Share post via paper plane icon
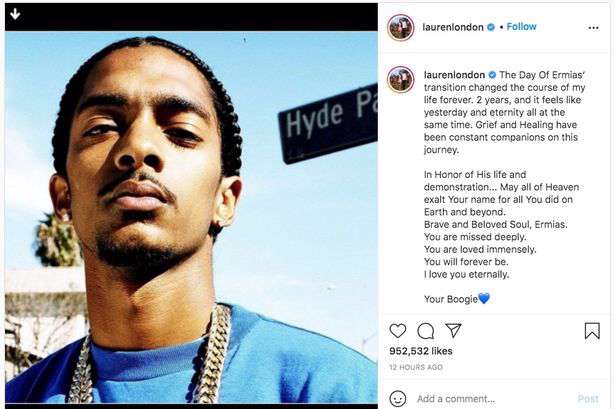 click(x=453, y=331)
